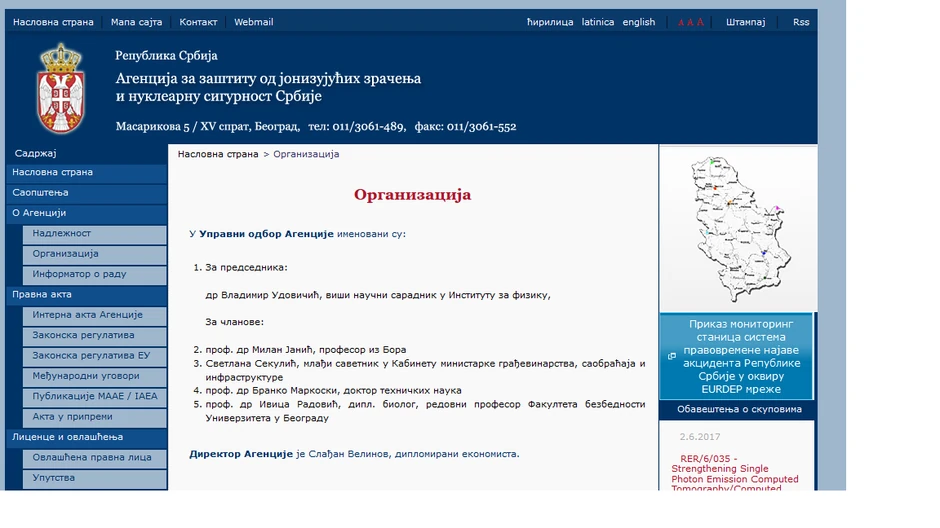The height and width of the screenshot is (528, 940).
Task: Click the smallest red A font size
Action: pos(681,23)
